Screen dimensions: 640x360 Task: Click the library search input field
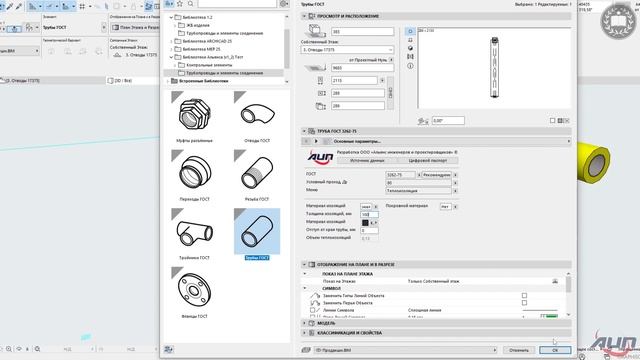237,4
